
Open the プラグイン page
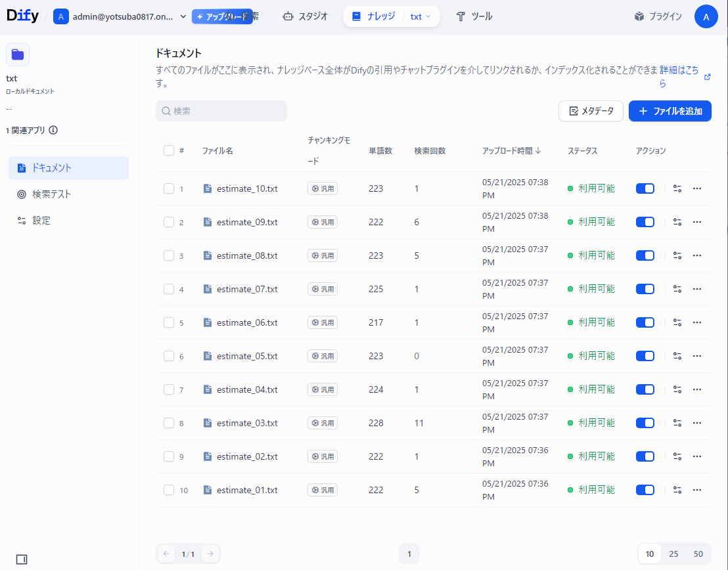[658, 16]
